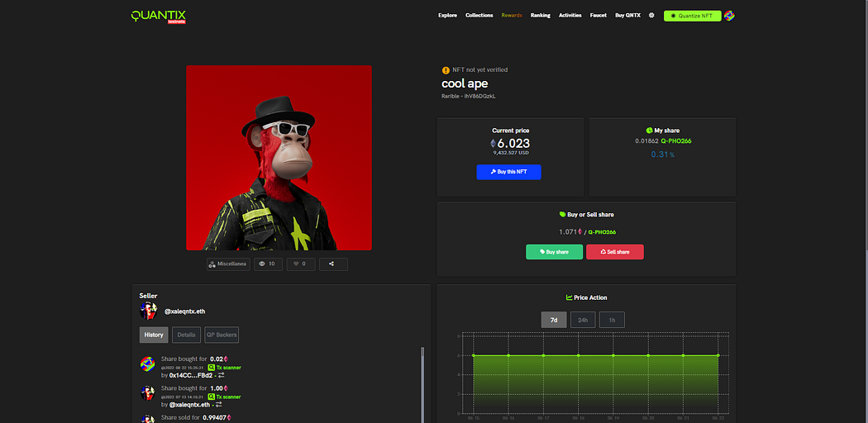Click the @xaleqntx.eth seller name
The image size is (868, 423).
[x=185, y=311]
